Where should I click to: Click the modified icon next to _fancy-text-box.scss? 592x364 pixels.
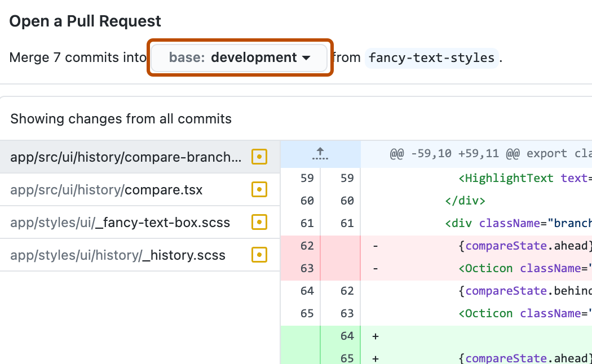tap(259, 222)
